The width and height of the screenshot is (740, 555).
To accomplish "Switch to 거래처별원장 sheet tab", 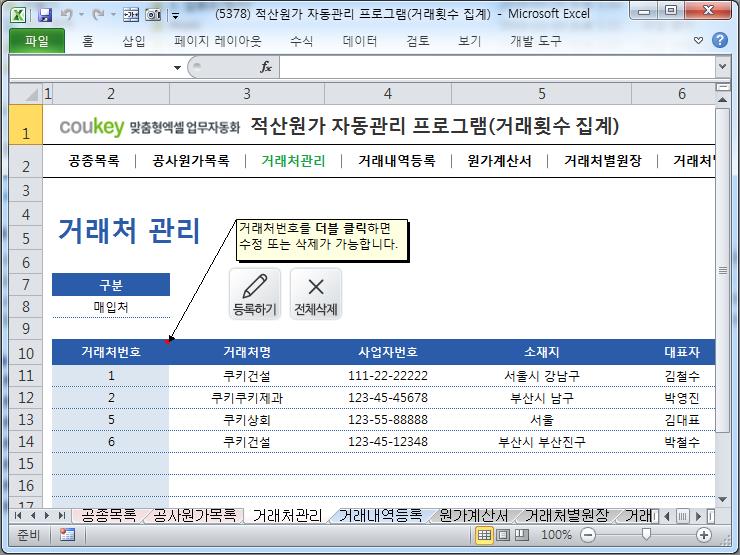I will (567, 515).
